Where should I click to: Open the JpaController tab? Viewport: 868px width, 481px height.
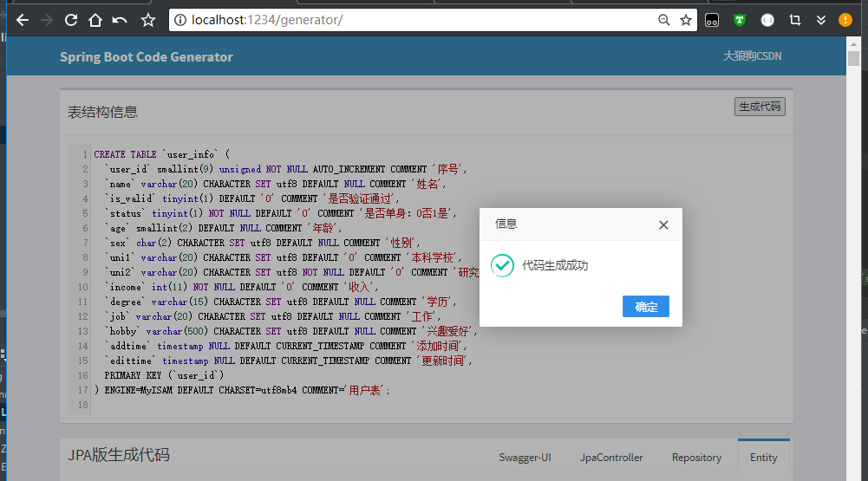tap(611, 457)
